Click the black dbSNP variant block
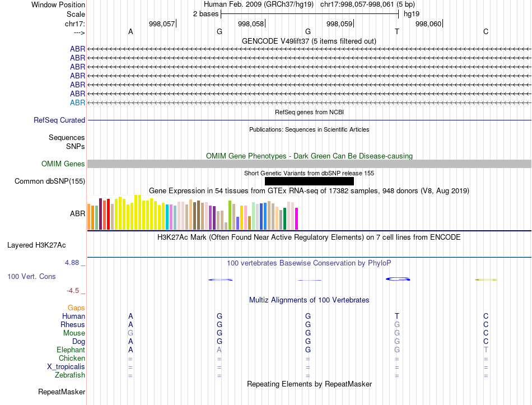This screenshot has height=405, width=532. [x=309, y=181]
